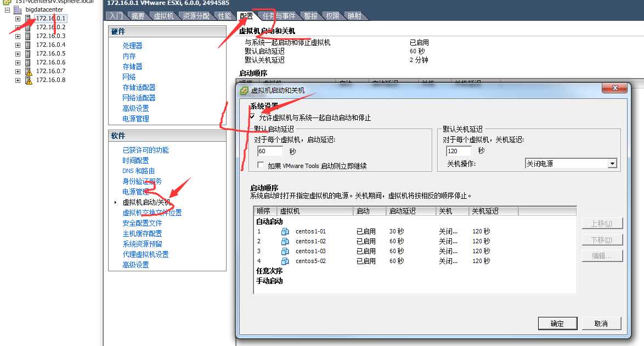
Task: Click the dialog title bar icon
Action: (244, 90)
